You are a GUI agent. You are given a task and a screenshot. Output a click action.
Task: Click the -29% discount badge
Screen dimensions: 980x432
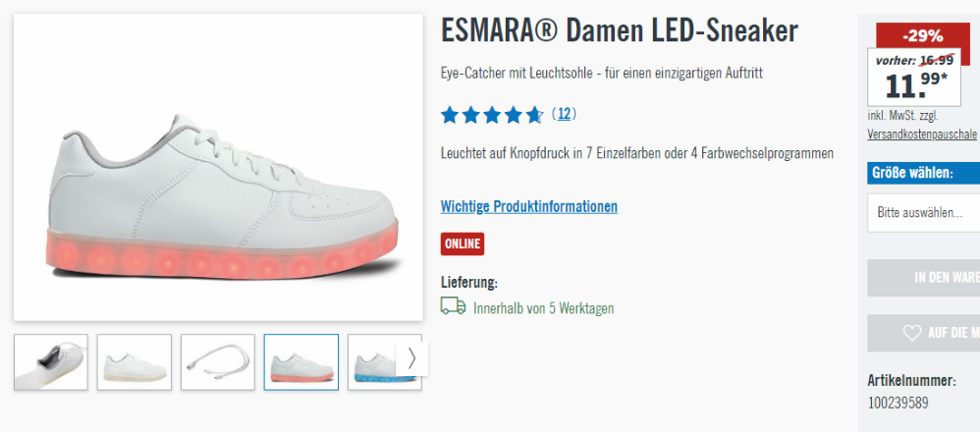922,36
